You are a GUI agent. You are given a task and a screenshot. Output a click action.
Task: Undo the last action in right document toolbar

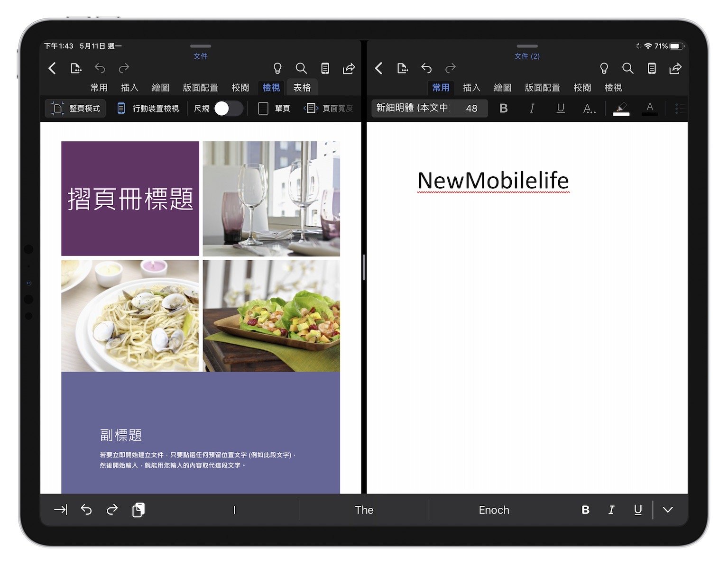pos(426,68)
